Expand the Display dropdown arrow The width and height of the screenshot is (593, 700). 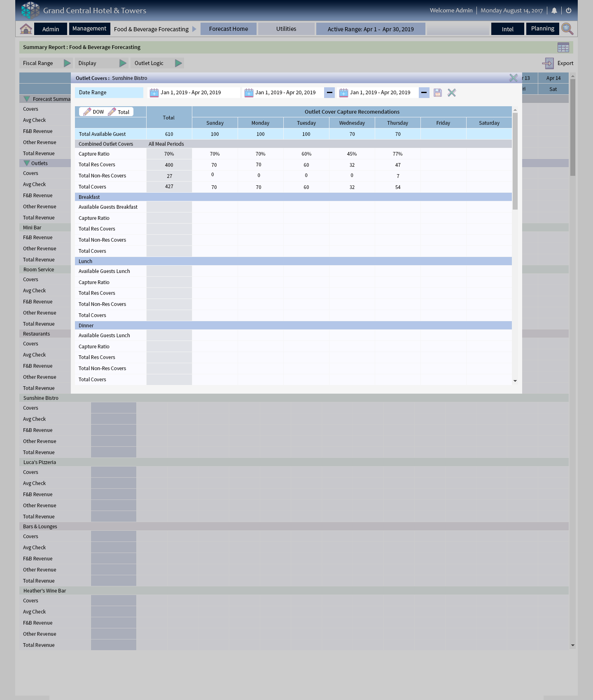point(123,63)
